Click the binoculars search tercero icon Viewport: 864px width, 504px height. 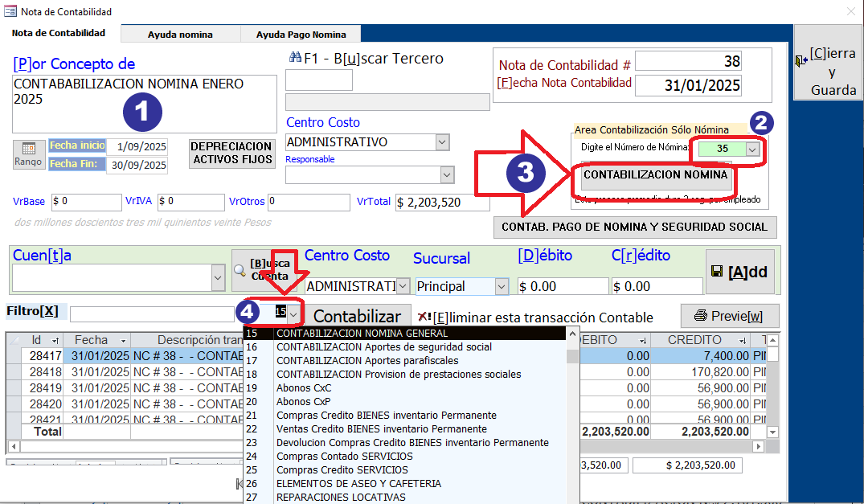point(294,58)
